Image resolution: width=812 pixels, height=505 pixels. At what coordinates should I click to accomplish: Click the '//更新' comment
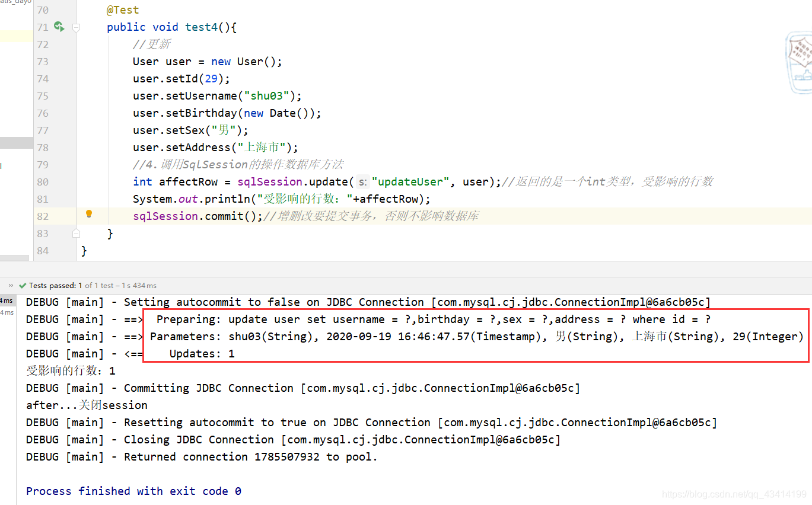click(152, 44)
